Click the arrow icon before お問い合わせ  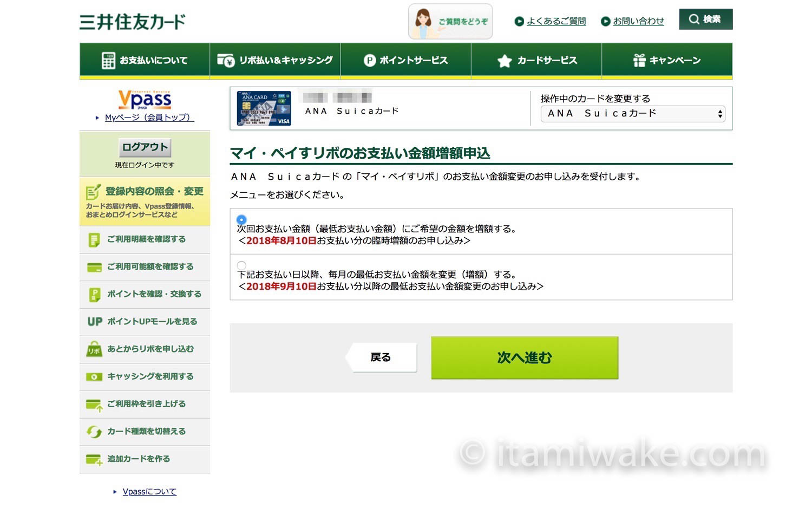(606, 21)
